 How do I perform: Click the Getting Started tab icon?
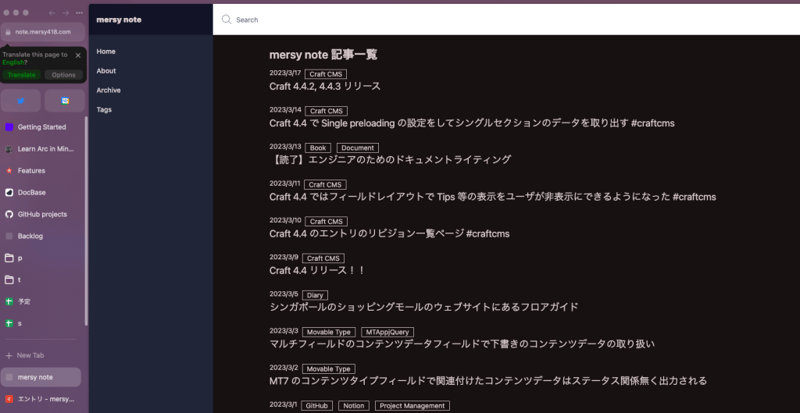coord(9,127)
